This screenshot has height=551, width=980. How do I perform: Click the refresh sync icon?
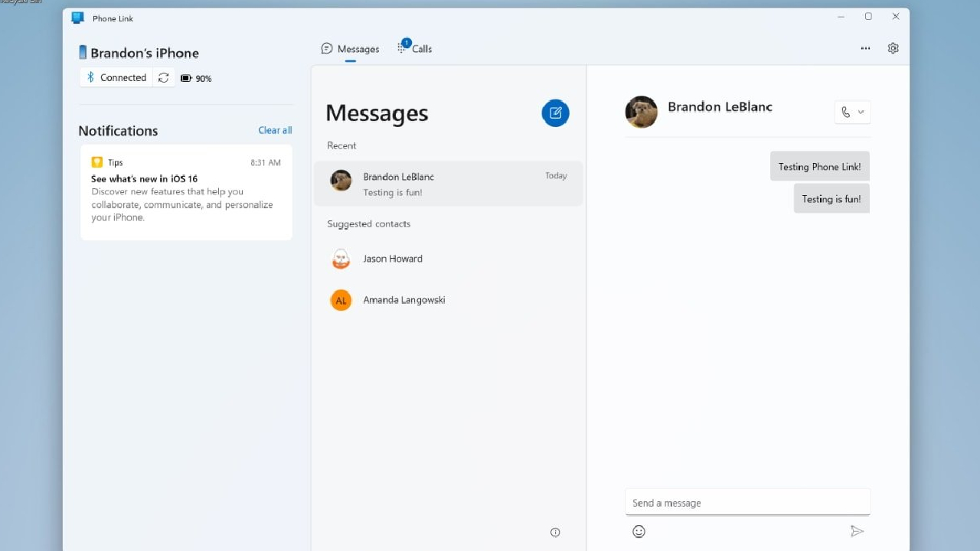point(164,78)
